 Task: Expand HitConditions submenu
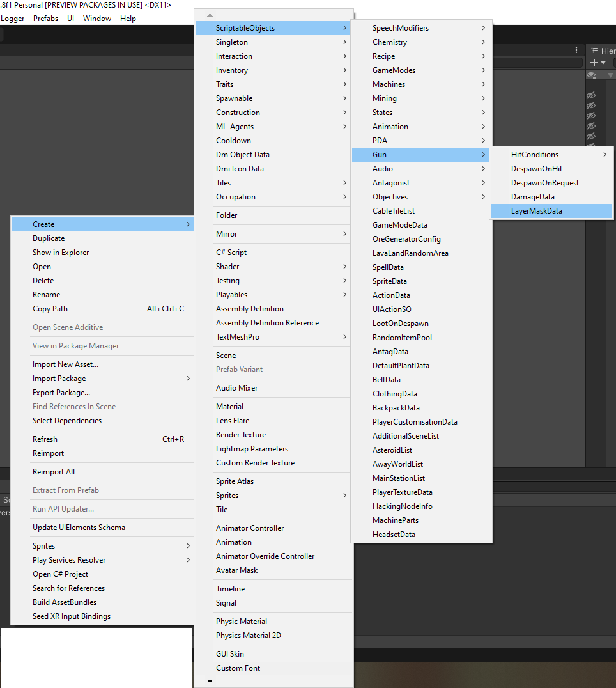tap(551, 155)
